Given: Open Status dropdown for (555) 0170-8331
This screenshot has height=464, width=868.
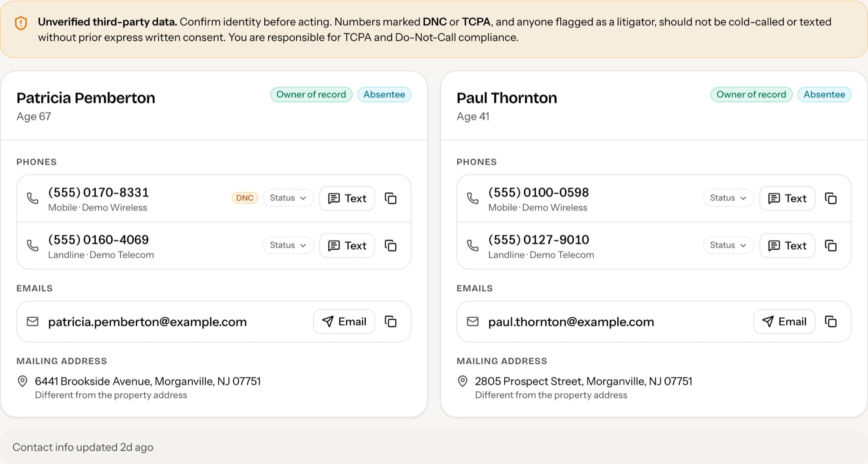Looking at the screenshot, I should 288,198.
